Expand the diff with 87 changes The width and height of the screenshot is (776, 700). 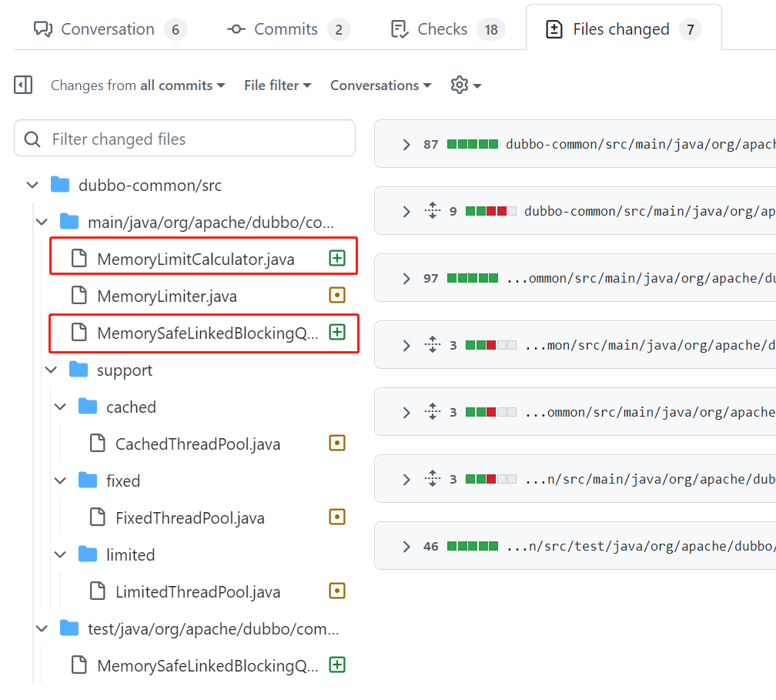point(406,145)
